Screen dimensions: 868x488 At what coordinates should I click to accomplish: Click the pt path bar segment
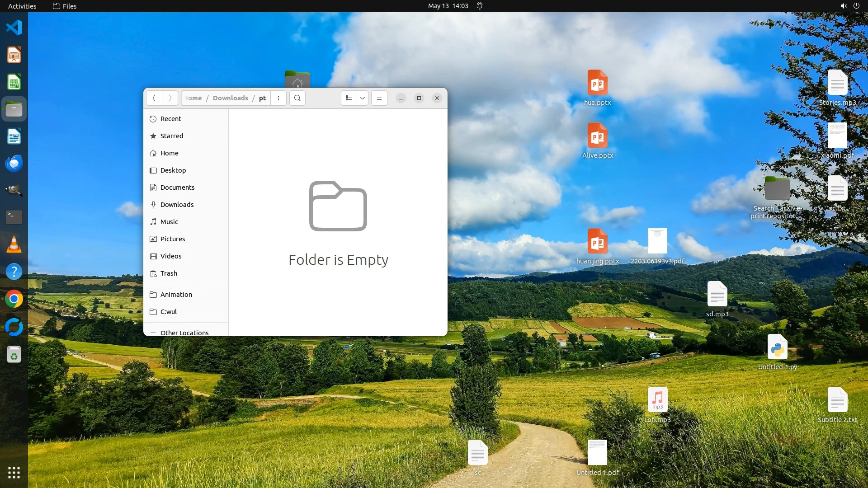(x=262, y=98)
